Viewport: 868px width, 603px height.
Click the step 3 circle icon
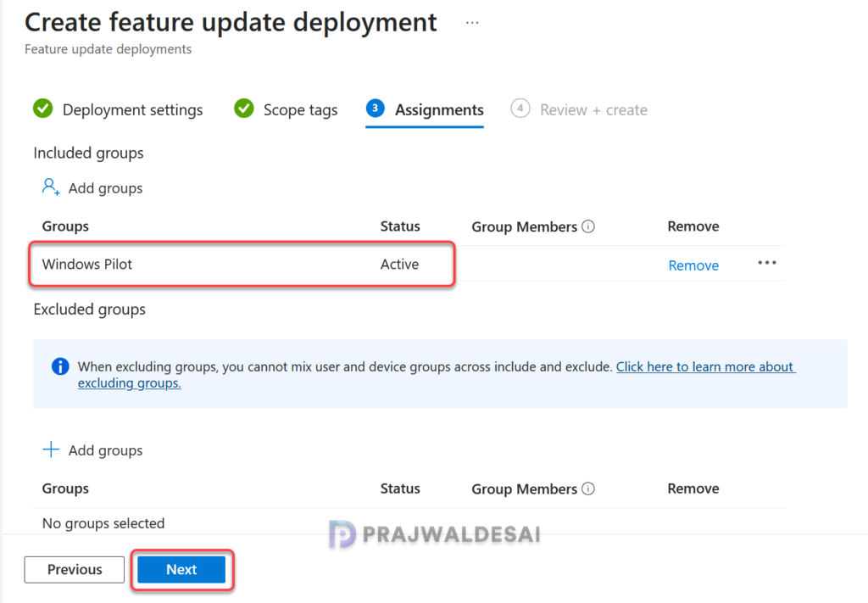point(376,108)
